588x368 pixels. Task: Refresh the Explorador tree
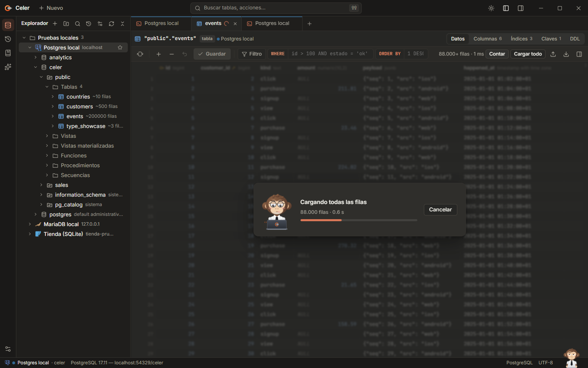pos(111,24)
